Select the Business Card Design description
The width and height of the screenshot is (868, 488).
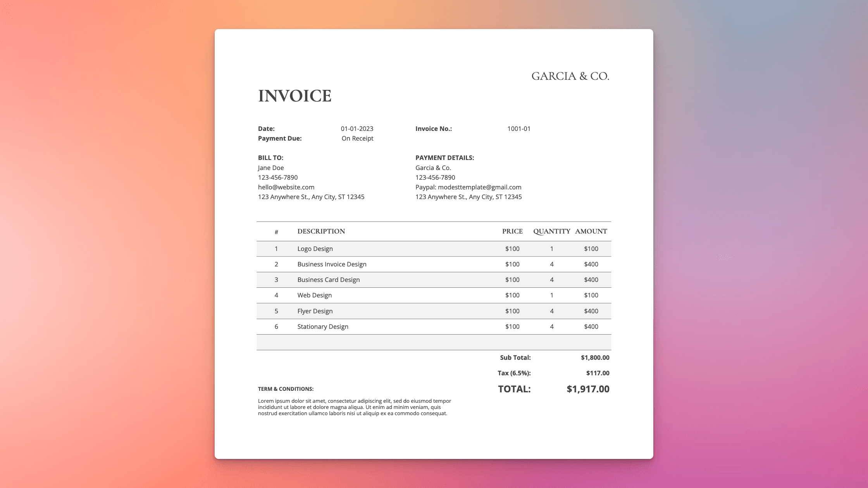click(x=328, y=280)
